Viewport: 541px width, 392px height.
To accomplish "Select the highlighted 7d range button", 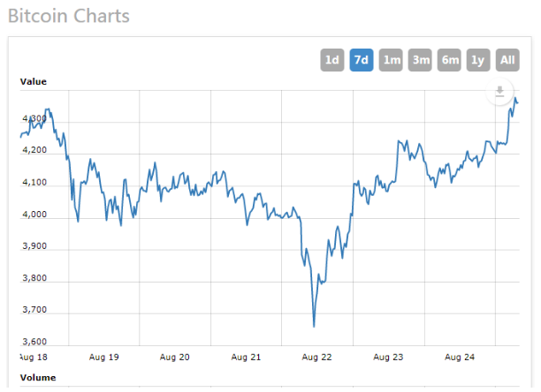I will pos(361,60).
